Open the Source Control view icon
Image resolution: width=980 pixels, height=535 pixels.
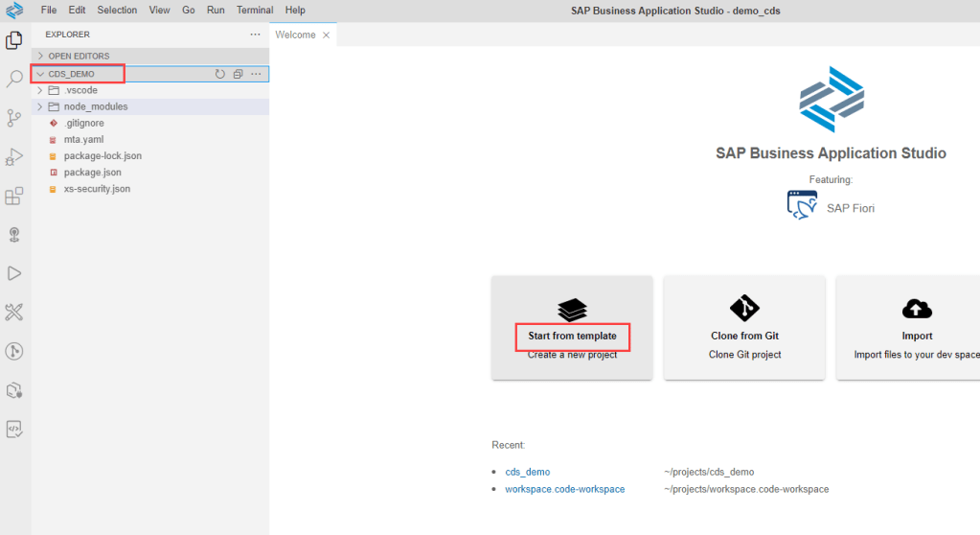tap(14, 118)
